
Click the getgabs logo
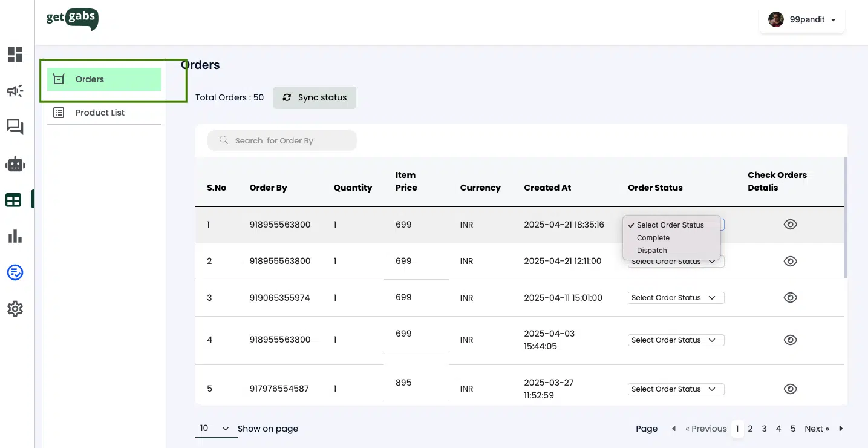coord(72,19)
